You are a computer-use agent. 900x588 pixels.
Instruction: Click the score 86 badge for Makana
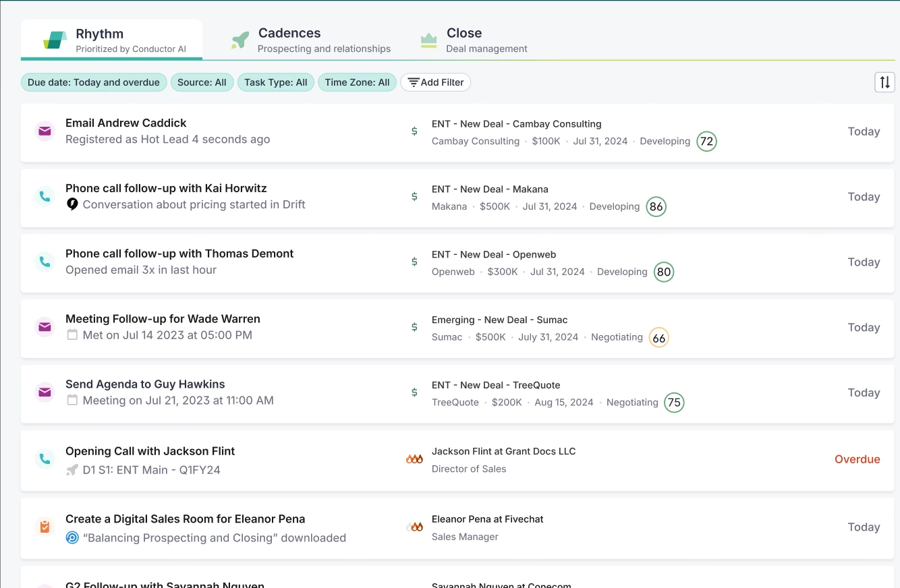[656, 206]
